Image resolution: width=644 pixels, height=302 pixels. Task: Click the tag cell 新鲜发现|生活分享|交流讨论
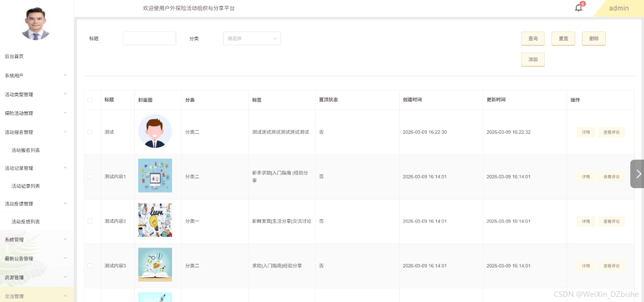click(x=282, y=221)
